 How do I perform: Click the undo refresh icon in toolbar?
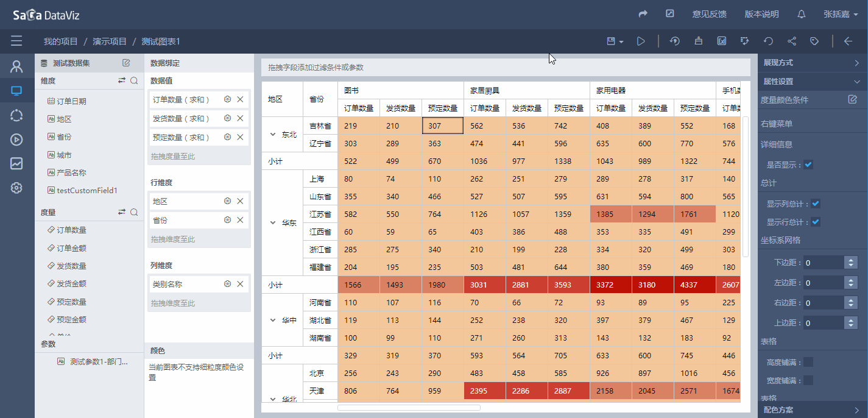769,41
